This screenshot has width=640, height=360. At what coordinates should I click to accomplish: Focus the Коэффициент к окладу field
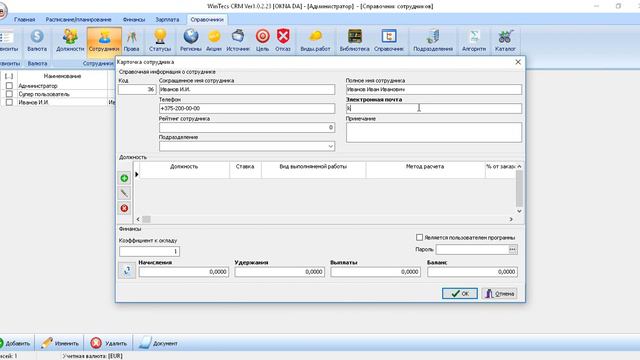149,251
